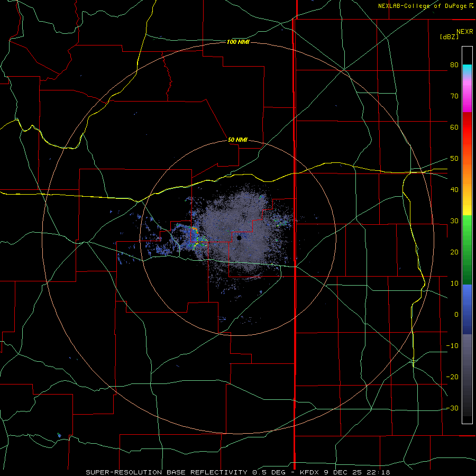
Task: Click the 100 NMI range ring label
Action: [238, 42]
